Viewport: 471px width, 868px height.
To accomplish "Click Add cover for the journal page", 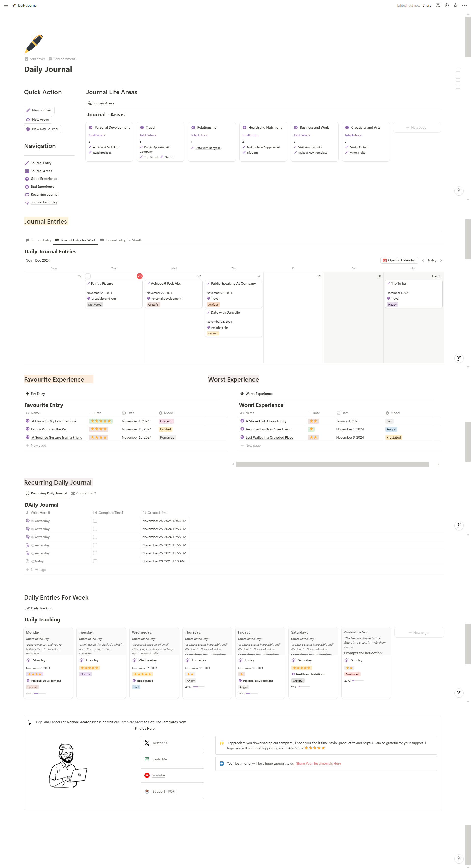I will coord(35,59).
